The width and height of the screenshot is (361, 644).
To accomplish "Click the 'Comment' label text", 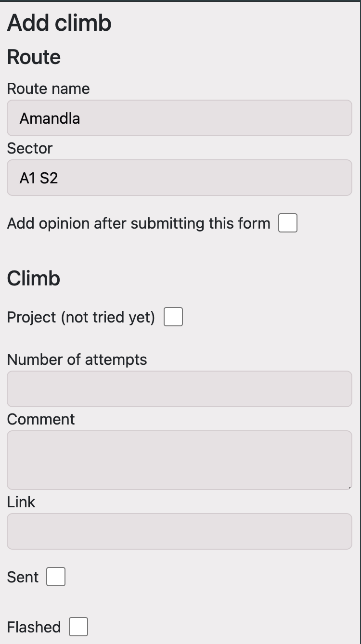I will coord(40,419).
